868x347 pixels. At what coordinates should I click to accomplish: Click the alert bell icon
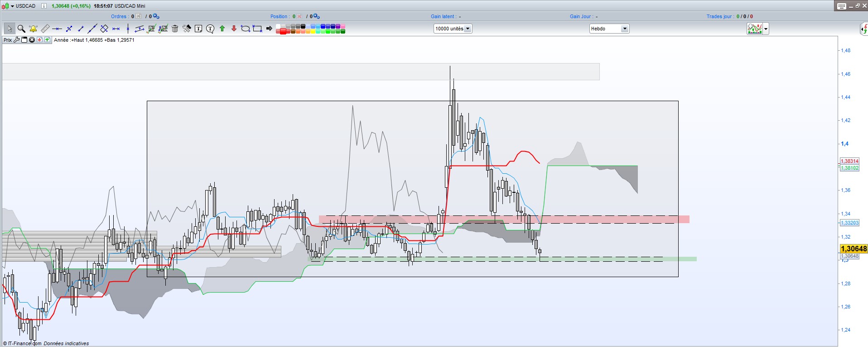pyautogui.click(x=33, y=29)
